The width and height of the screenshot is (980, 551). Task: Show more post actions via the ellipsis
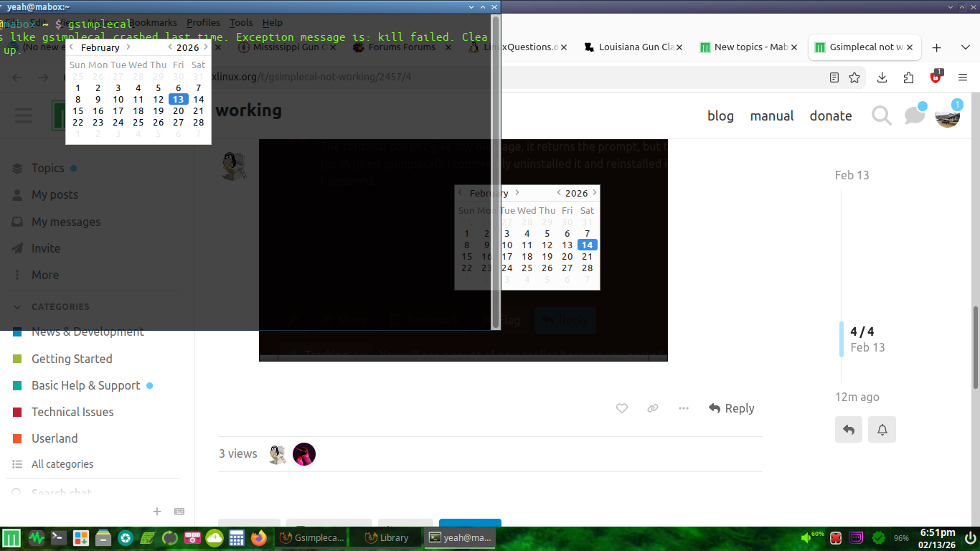pos(684,408)
